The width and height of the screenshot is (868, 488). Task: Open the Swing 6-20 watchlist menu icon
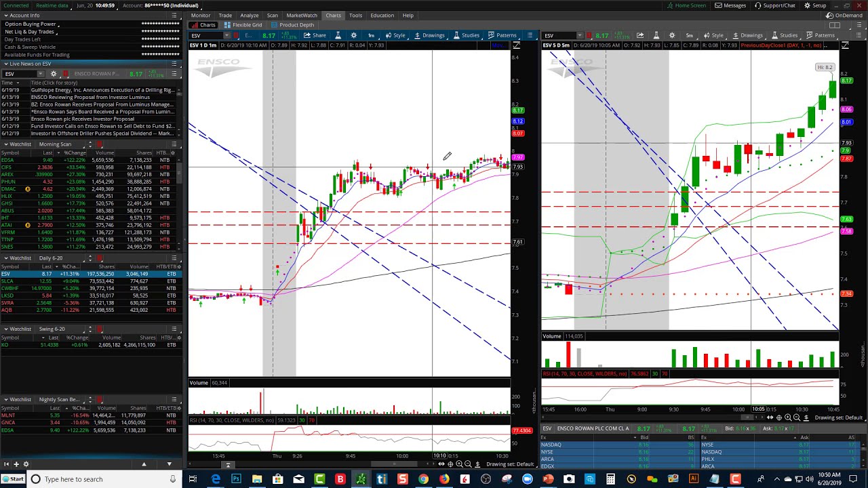coord(174,329)
